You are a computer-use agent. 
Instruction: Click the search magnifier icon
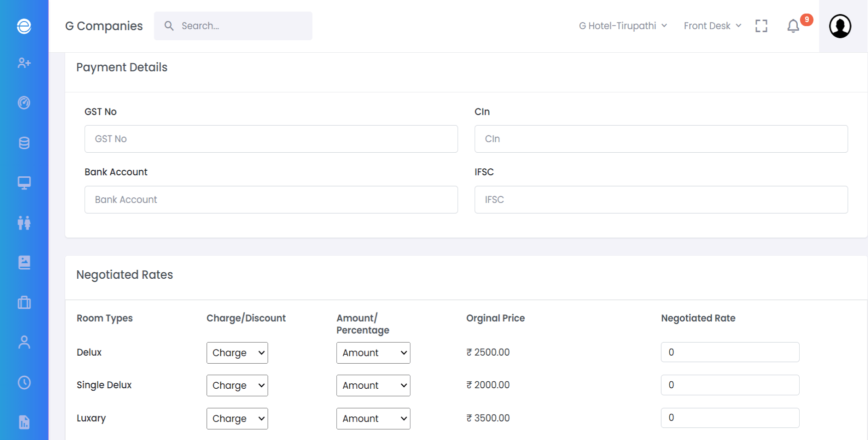click(x=169, y=26)
